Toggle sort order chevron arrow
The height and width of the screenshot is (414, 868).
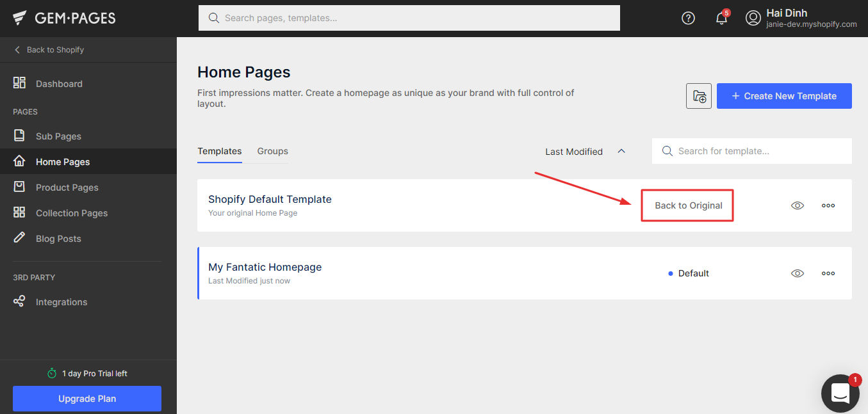point(621,151)
